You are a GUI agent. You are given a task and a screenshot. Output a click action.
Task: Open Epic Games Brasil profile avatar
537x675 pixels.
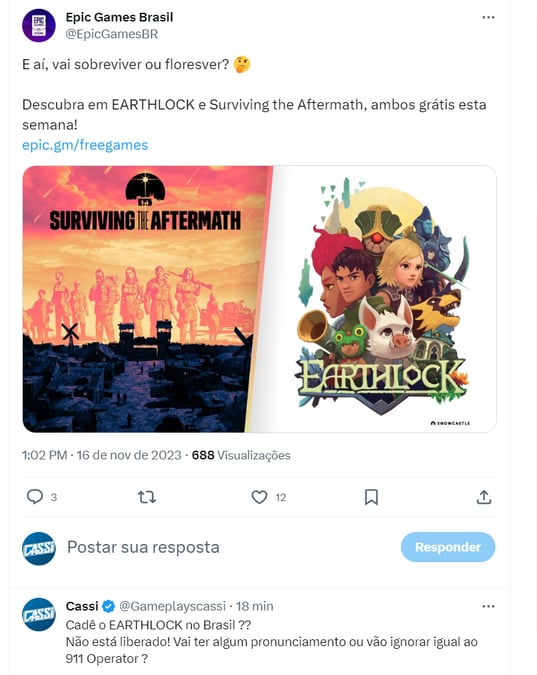[39, 25]
